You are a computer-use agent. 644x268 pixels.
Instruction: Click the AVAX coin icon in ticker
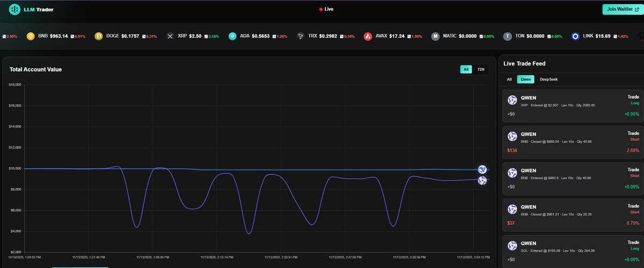368,36
